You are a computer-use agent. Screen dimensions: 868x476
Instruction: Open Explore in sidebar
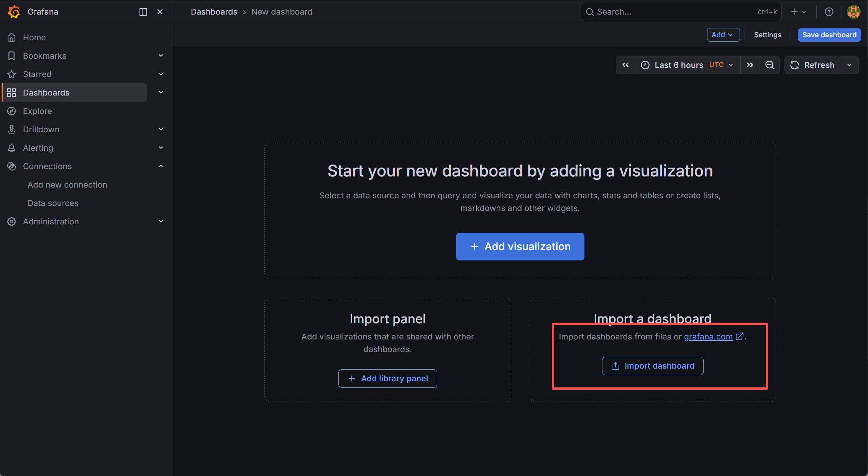point(38,111)
